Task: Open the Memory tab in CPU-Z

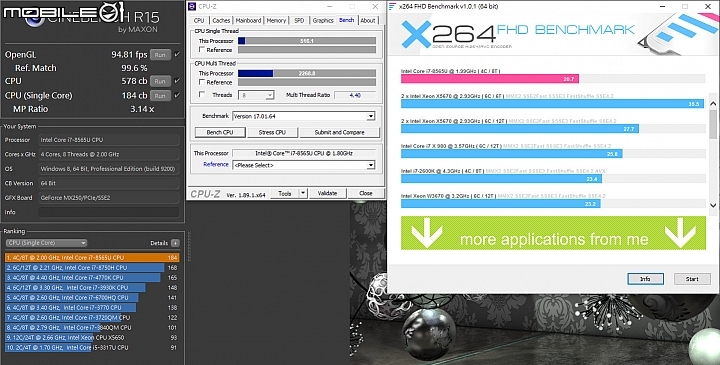Action: click(276, 21)
